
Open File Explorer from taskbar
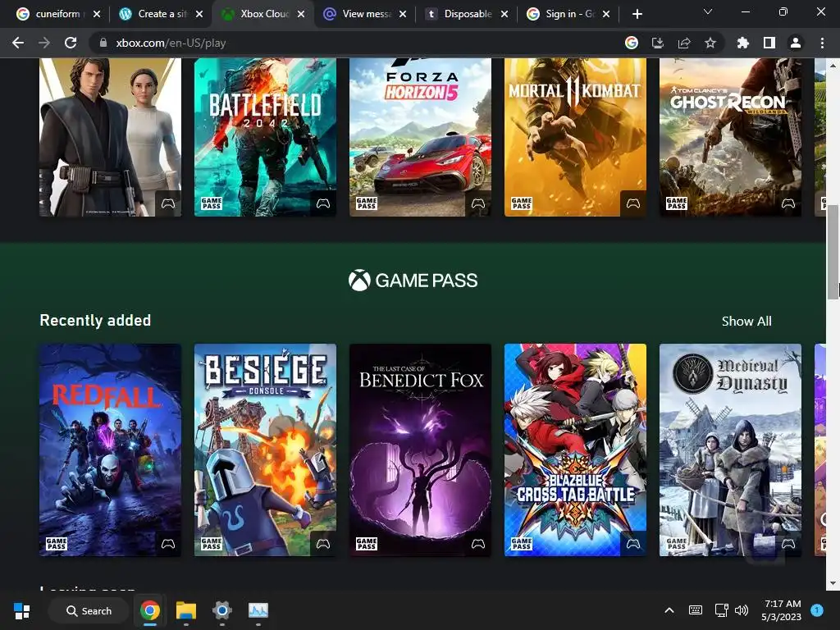click(186, 610)
